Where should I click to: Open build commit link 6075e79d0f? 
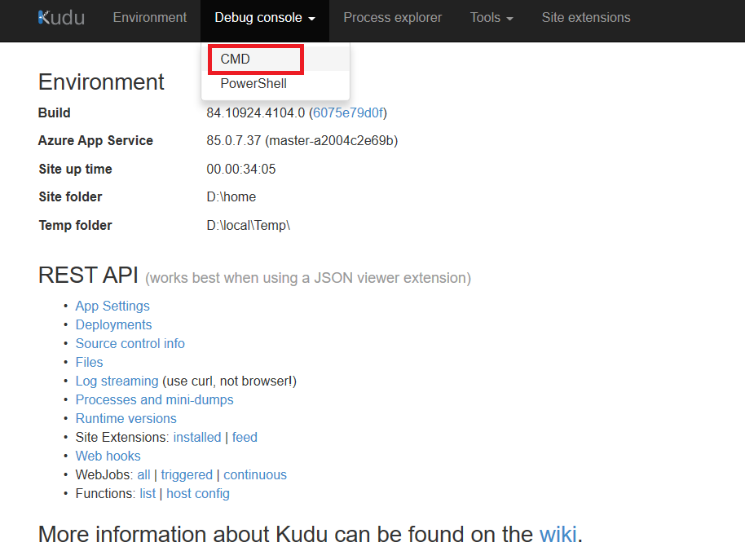pyautogui.click(x=348, y=113)
